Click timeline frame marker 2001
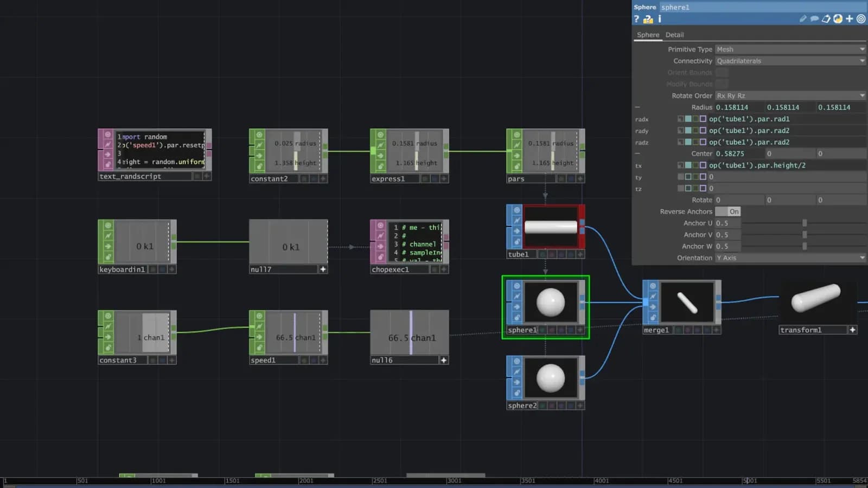The width and height of the screenshot is (868, 488). pos(306,480)
